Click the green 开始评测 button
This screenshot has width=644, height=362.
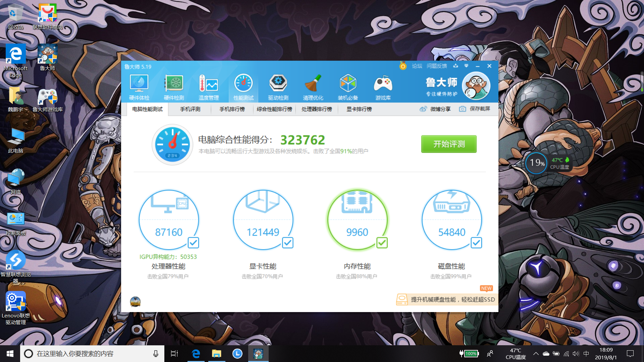click(449, 144)
